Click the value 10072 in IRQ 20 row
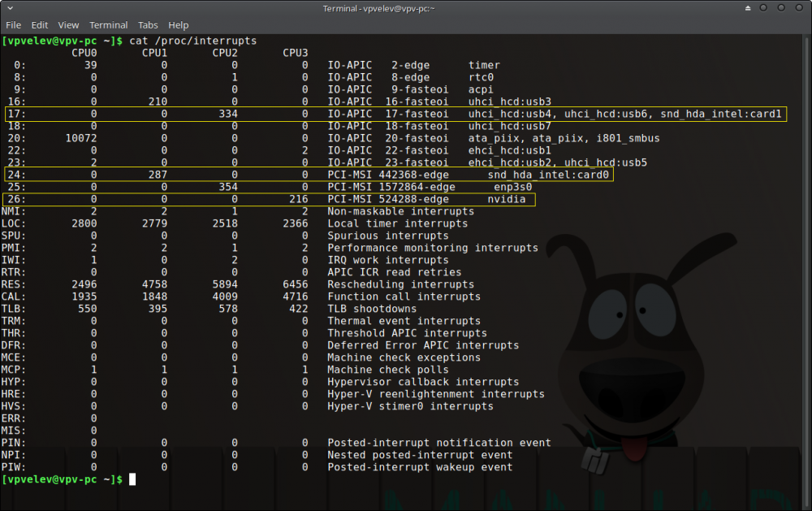This screenshot has height=511, width=812. (x=80, y=138)
